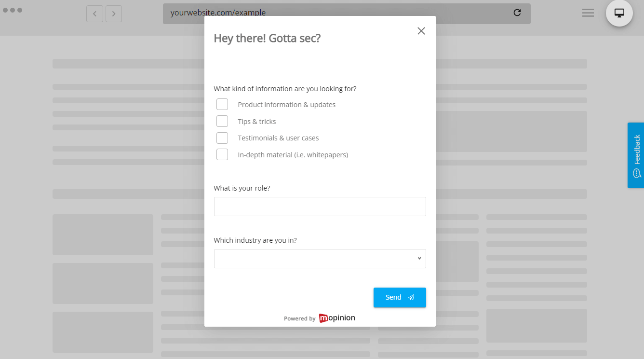Check Testimonials & user cases
This screenshot has width=644, height=359.
point(222,138)
